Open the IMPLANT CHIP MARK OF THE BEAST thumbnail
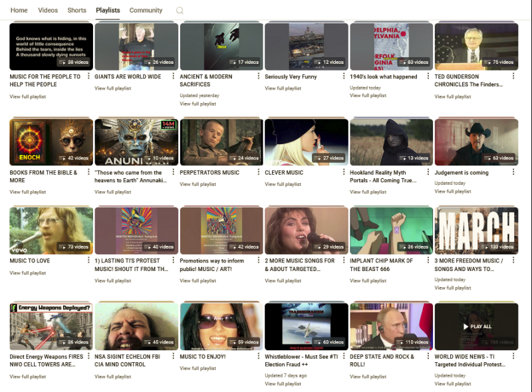The width and height of the screenshot is (532, 392). pos(391,231)
